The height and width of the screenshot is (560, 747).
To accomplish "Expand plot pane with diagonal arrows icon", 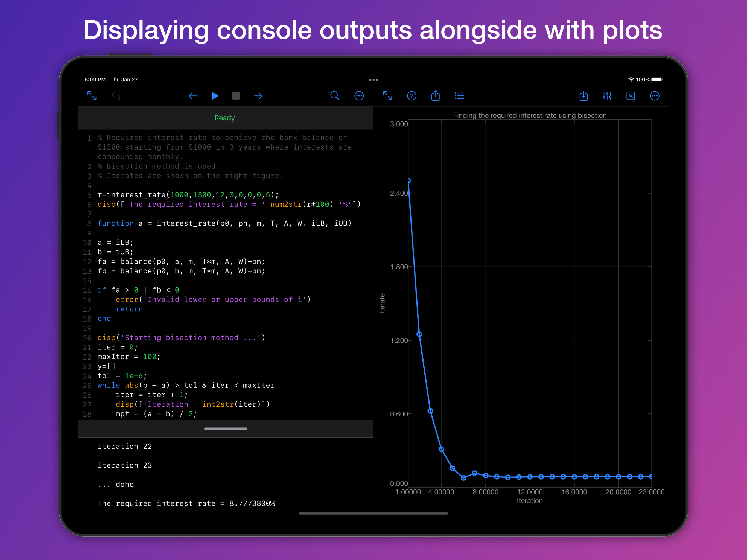I will 387,96.
